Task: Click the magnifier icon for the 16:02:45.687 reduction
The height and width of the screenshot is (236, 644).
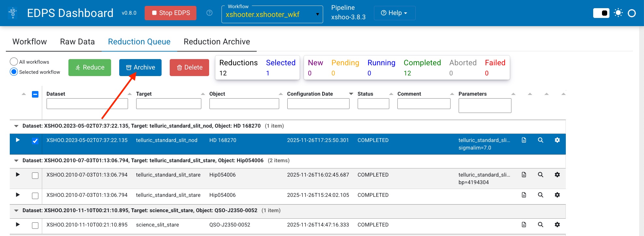Action: 540,175
